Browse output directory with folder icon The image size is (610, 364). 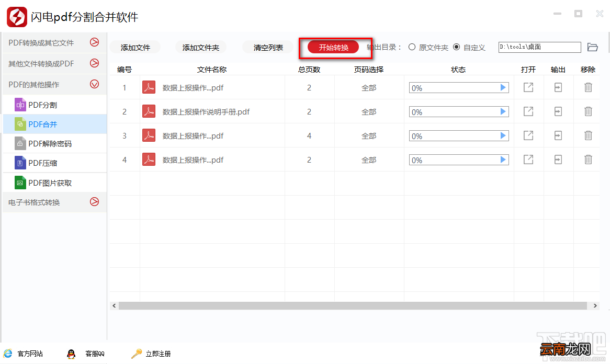tap(593, 47)
